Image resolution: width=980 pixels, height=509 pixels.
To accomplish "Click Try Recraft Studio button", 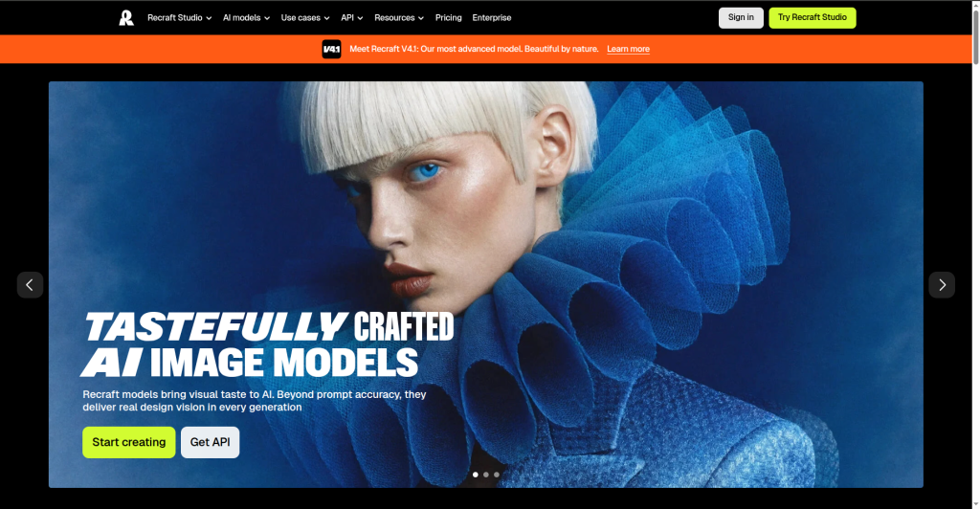I will pyautogui.click(x=812, y=17).
